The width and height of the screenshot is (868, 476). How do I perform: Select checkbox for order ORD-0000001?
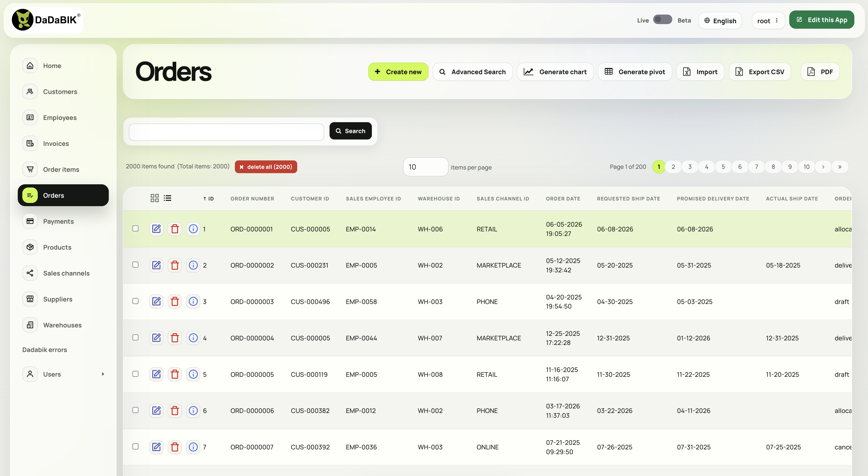pyautogui.click(x=135, y=228)
